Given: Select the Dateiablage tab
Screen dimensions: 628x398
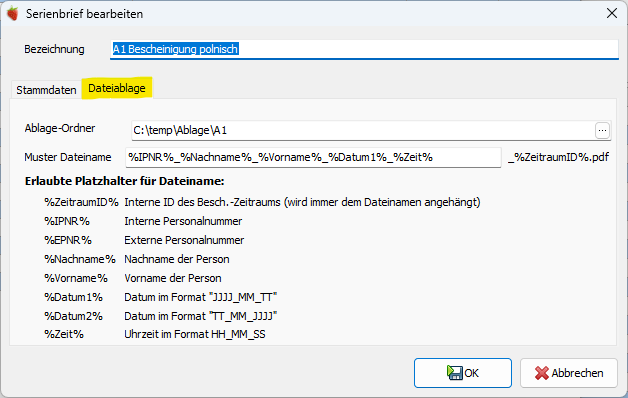Looking at the screenshot, I should [117, 88].
